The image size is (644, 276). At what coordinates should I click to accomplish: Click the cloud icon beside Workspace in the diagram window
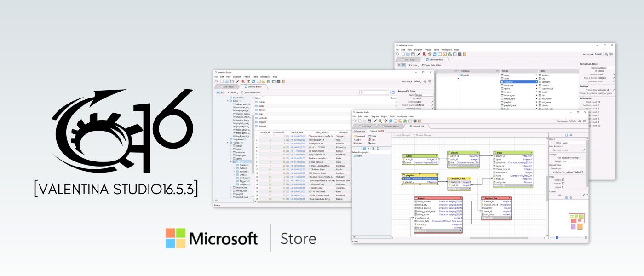pyautogui.click(x=580, y=121)
